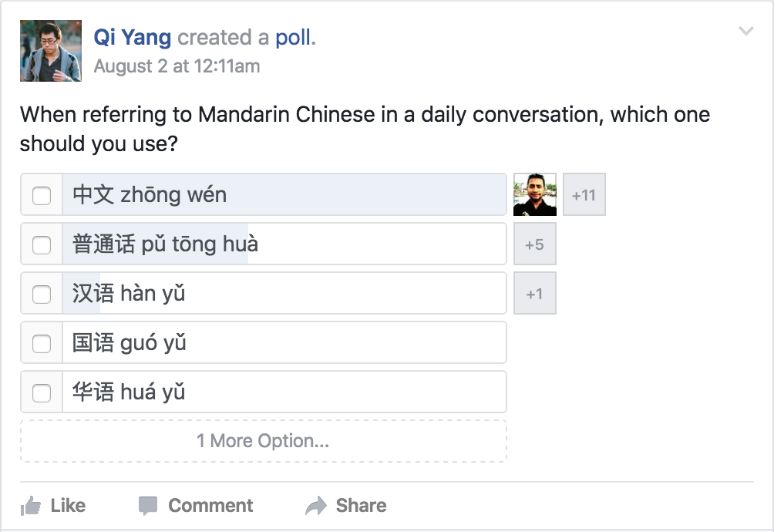The width and height of the screenshot is (774, 532).
Task: Tick the 华语 huá yǔ checkbox
Action: pyautogui.click(x=42, y=392)
